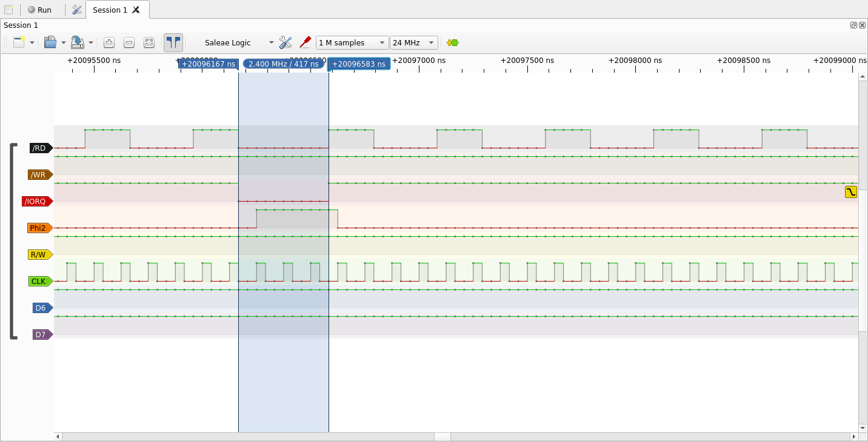Click the vertical scrollbar down arrow
Viewport: 868px width, 442px height.
863,428
